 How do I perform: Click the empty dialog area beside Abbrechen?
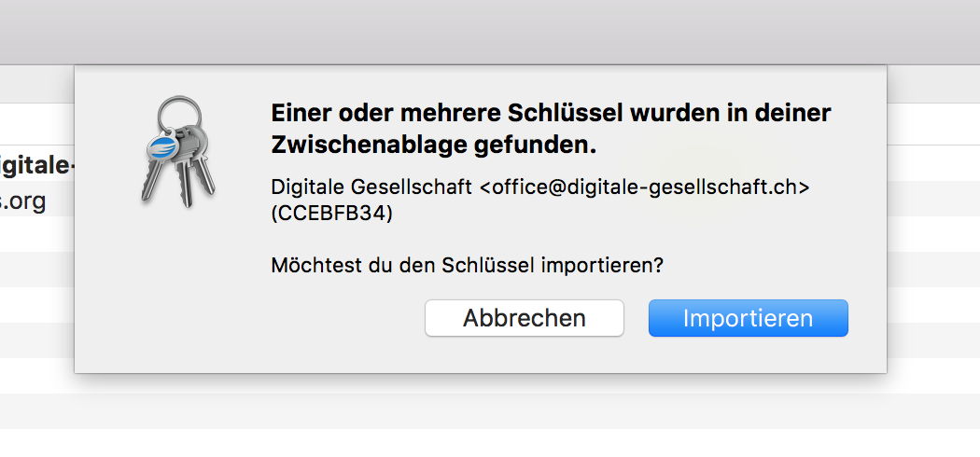[250, 318]
